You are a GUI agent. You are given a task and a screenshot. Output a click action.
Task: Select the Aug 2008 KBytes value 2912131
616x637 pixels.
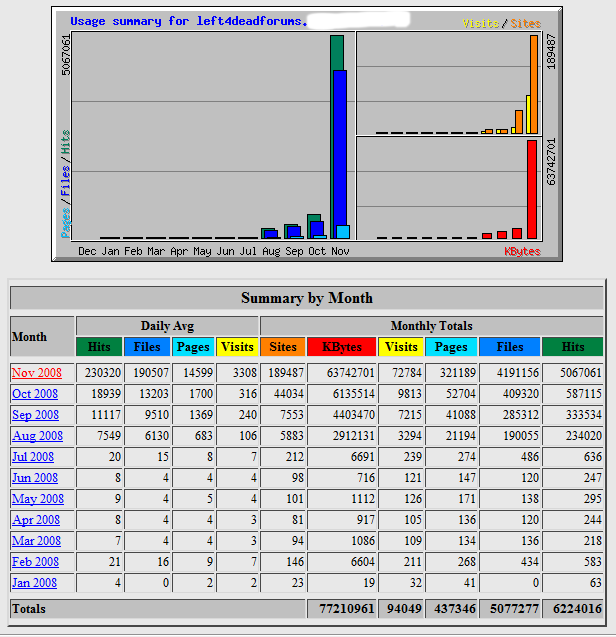point(354,436)
